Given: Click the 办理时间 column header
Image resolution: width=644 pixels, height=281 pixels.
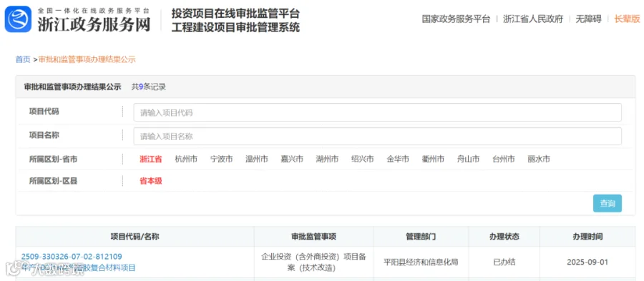Looking at the screenshot, I should [x=587, y=237].
